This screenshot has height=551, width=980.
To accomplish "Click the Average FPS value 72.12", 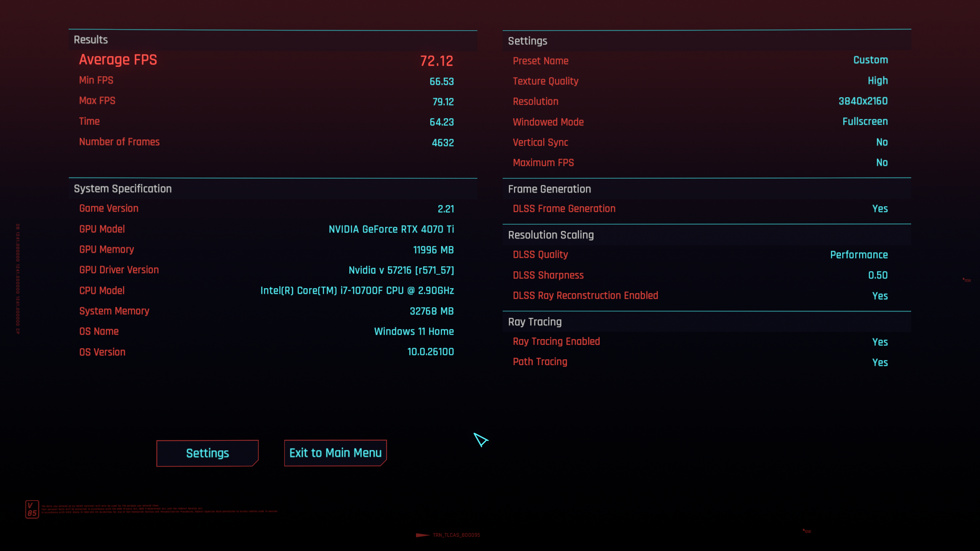I will (436, 61).
